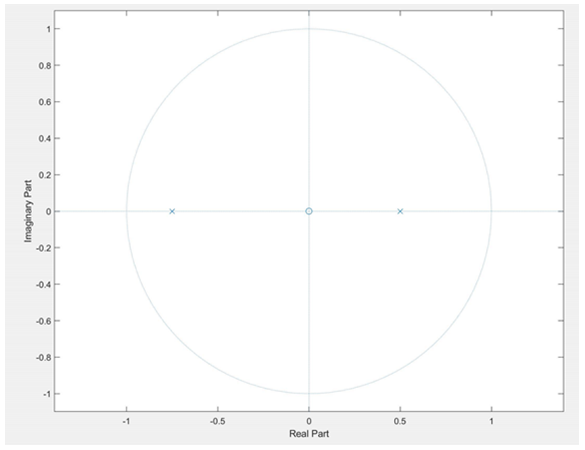Click the top y-axis tick label 1
Screen dimensions: 585x450
(48, 29)
